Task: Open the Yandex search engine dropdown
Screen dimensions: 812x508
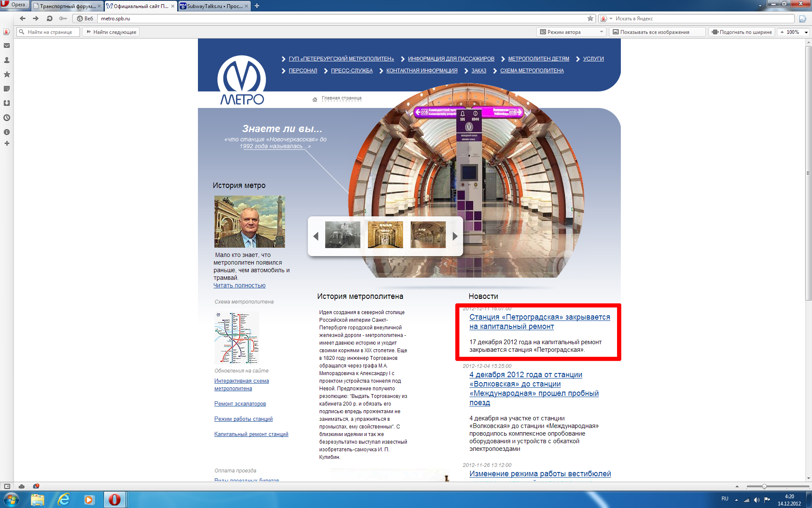Action: [x=611, y=19]
